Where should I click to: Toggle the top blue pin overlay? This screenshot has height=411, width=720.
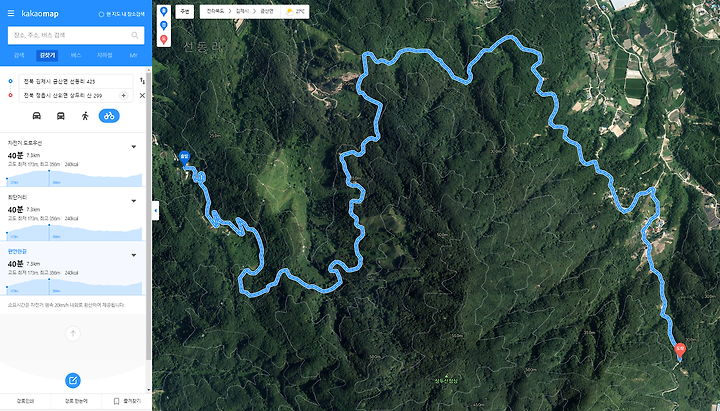pyautogui.click(x=163, y=11)
